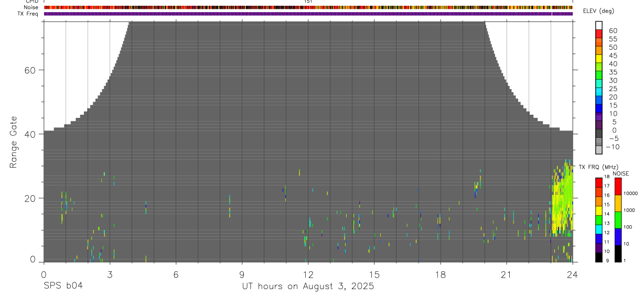Click the 'SPS b04' station label
Screen dimensions: 644x297
(62, 287)
